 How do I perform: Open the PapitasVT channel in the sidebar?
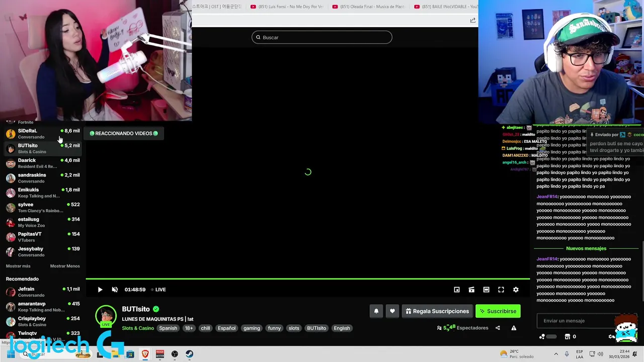pos(43,237)
